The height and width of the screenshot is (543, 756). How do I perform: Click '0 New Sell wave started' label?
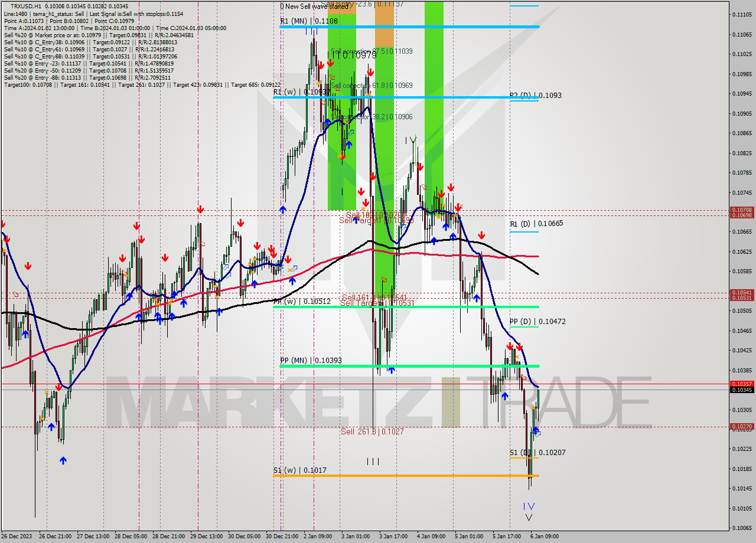point(314,6)
